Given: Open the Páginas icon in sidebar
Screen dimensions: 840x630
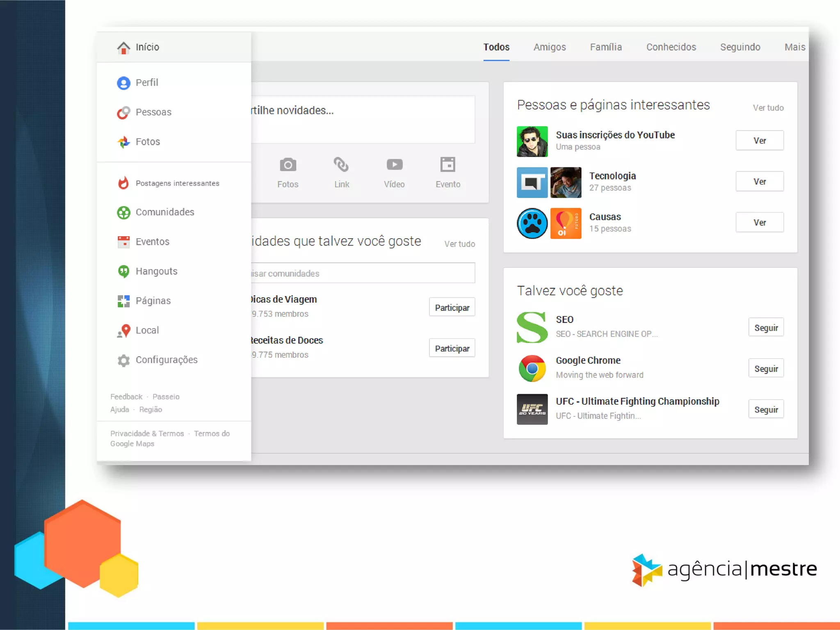Looking at the screenshot, I should click(123, 301).
